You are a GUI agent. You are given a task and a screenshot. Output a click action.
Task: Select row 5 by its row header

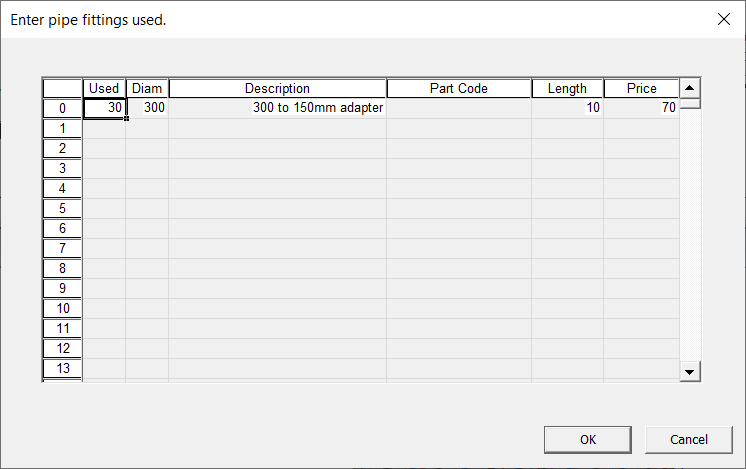pyautogui.click(x=62, y=208)
